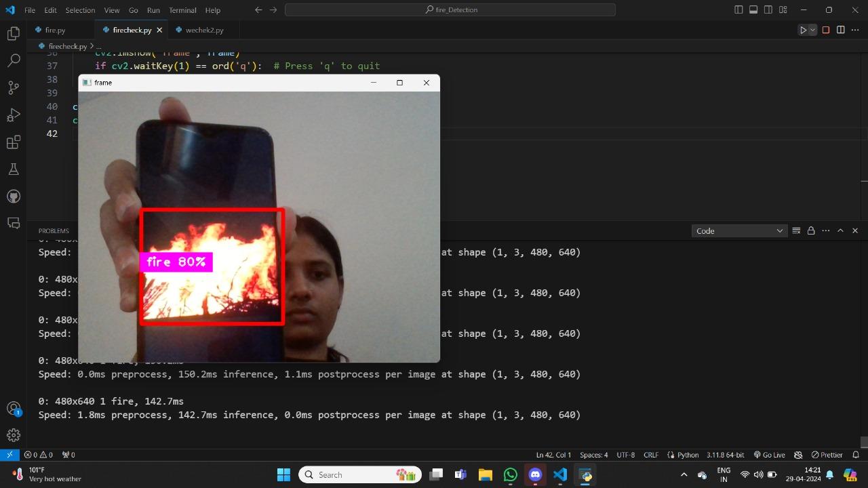Open the Selection menu

pos(80,10)
